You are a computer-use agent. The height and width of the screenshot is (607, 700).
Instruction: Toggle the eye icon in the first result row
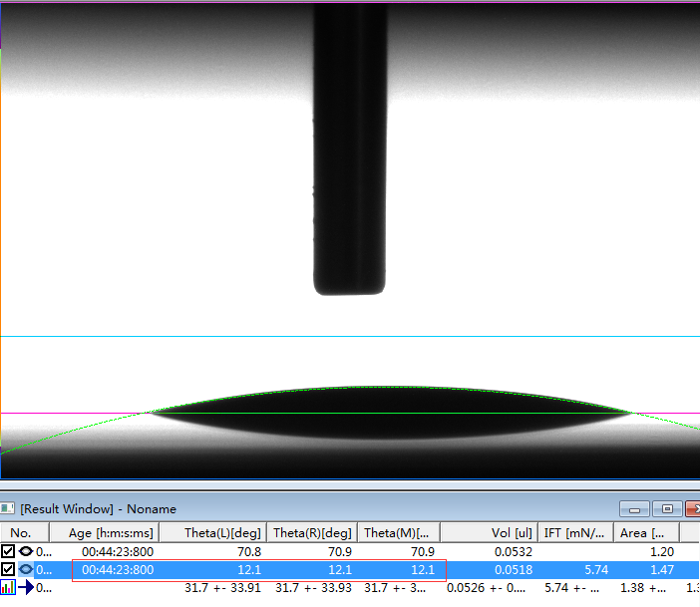[x=26, y=551]
